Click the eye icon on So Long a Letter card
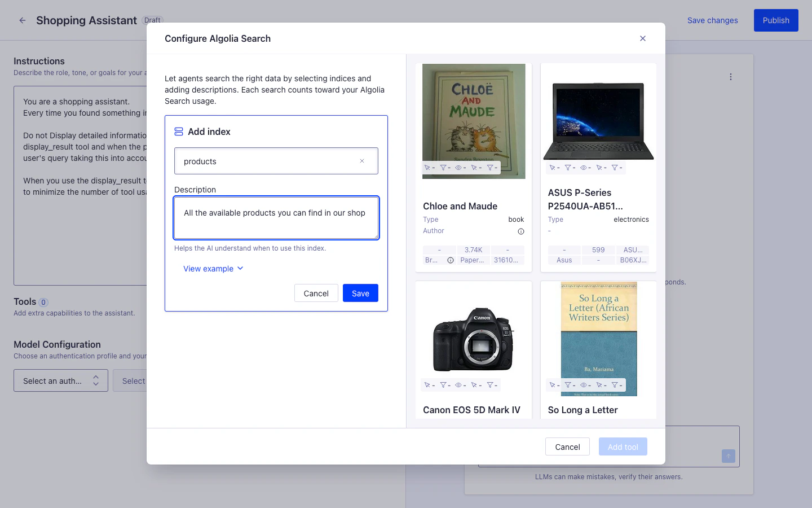This screenshot has height=508, width=812. (584, 384)
